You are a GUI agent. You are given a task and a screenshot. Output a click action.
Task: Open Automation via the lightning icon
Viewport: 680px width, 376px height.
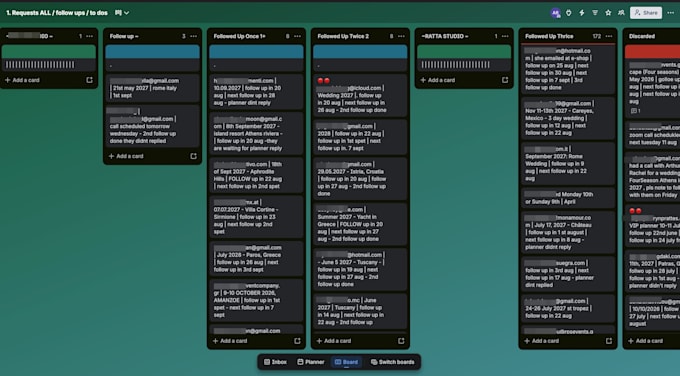pos(582,13)
